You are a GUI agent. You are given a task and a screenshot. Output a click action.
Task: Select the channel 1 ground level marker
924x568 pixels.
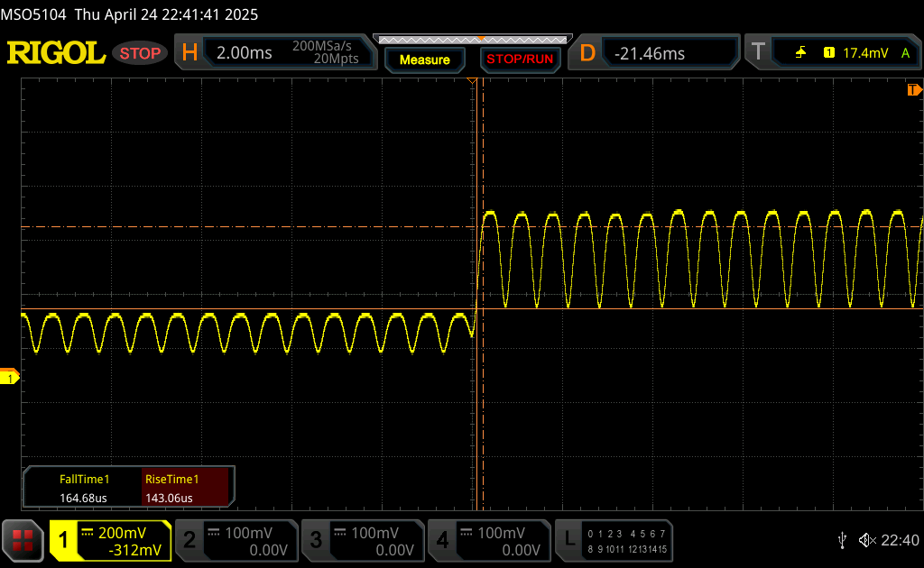click(10, 379)
